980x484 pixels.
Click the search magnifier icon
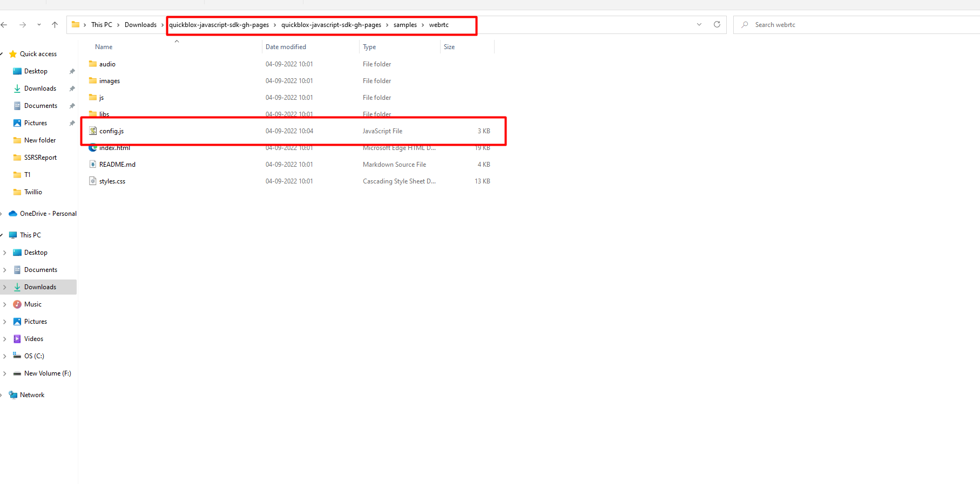[x=745, y=25]
